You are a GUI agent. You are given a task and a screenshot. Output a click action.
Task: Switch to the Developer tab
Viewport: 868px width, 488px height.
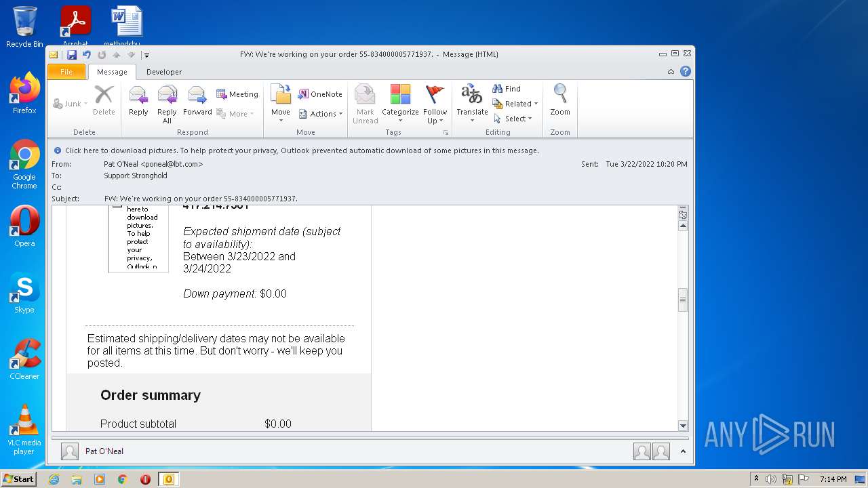(164, 72)
